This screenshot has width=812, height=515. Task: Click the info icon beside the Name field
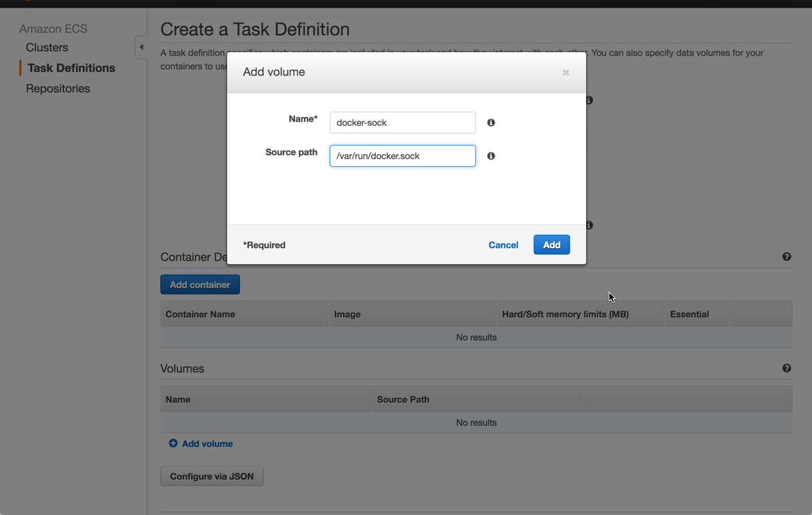(x=491, y=122)
